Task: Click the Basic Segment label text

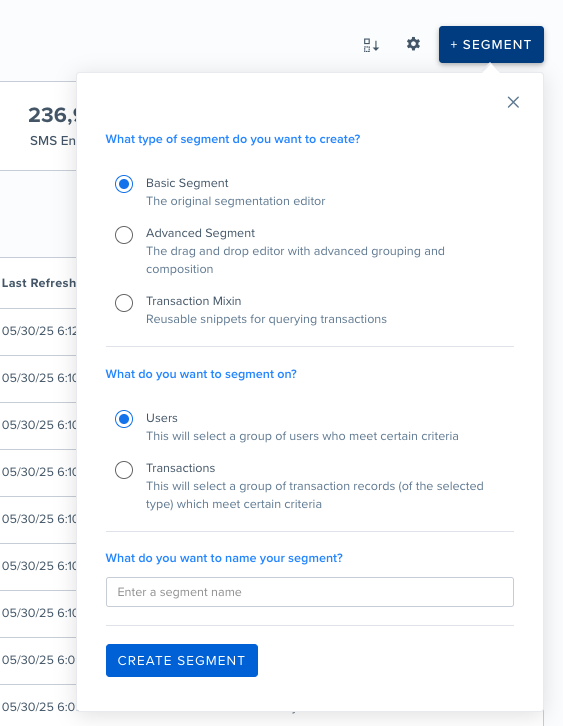Action: [x=187, y=183]
